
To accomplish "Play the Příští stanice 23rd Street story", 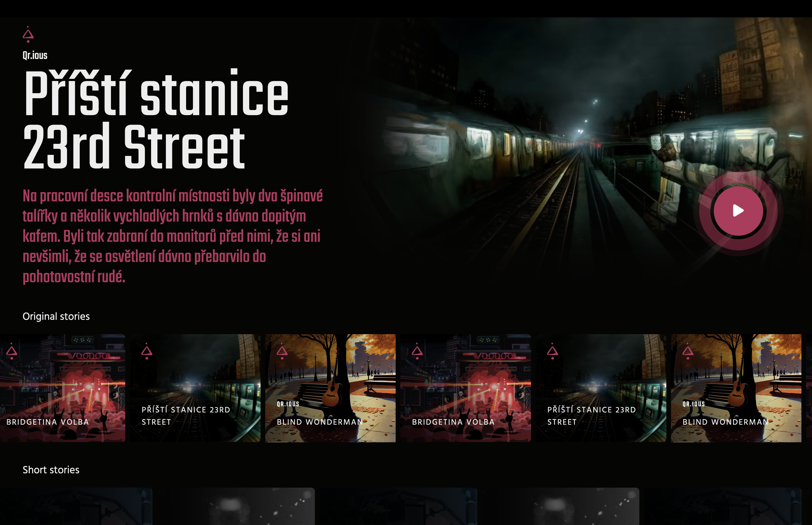I will (x=738, y=211).
